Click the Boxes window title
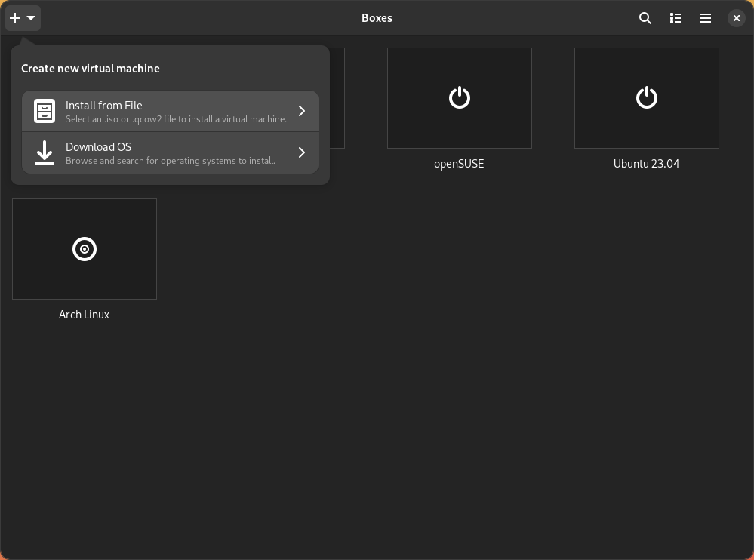The width and height of the screenshot is (754, 560). pos(377,18)
